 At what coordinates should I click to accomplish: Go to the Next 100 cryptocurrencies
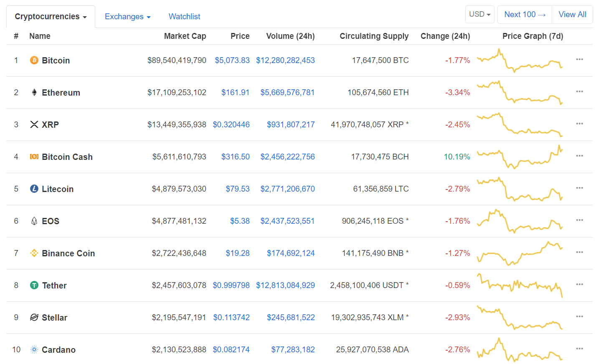(x=525, y=14)
